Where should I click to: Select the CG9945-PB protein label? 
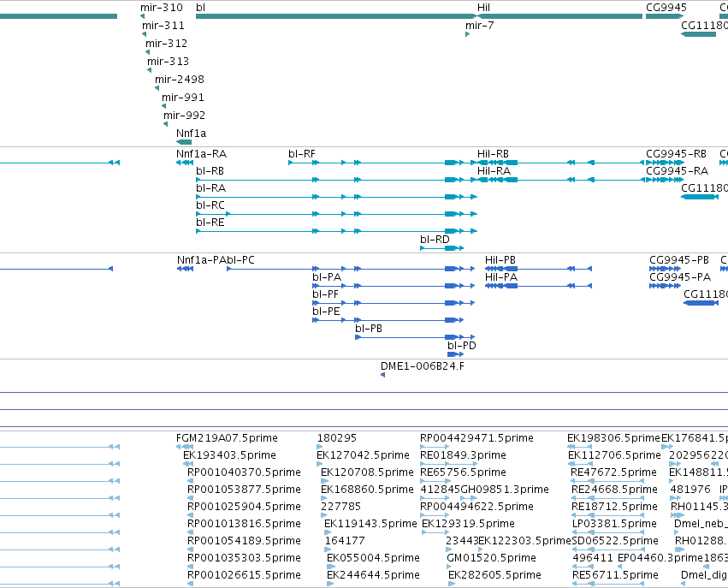pyautogui.click(x=679, y=260)
